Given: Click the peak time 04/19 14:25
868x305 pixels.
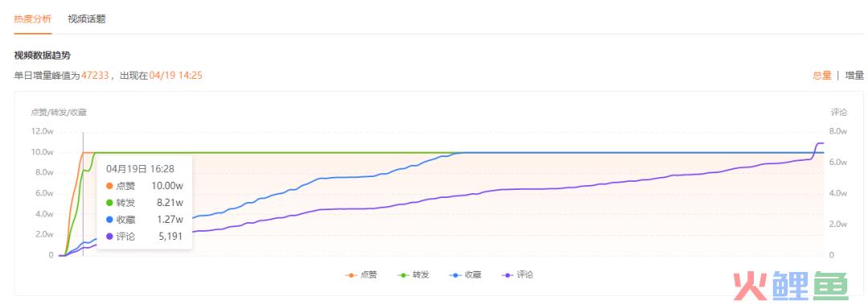Looking at the screenshot, I should [175, 76].
